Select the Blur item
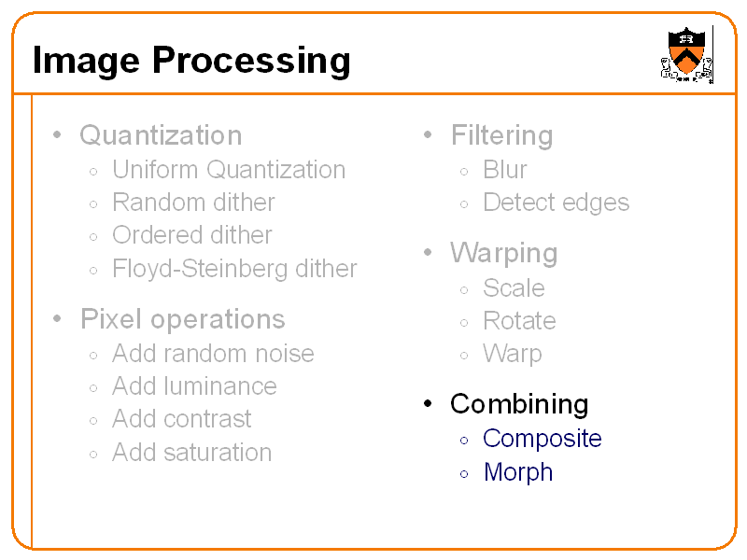 click(x=505, y=170)
